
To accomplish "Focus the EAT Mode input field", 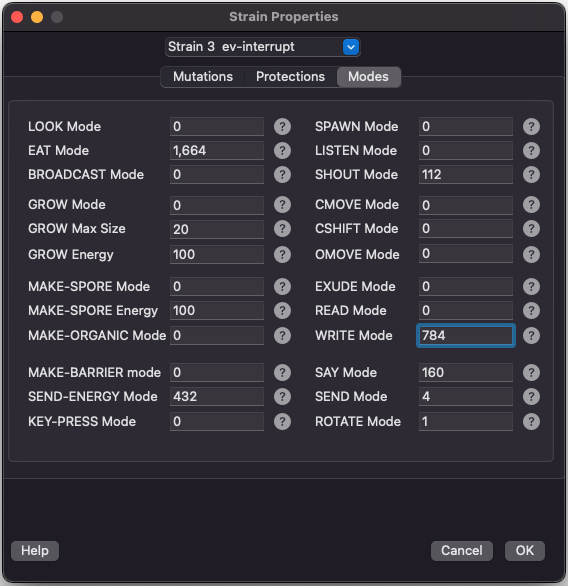I will tap(217, 151).
